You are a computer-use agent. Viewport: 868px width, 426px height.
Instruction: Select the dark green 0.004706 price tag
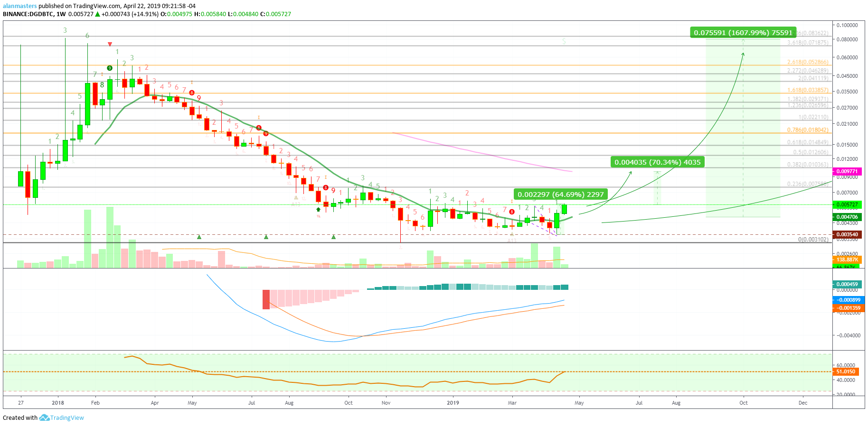click(x=847, y=217)
